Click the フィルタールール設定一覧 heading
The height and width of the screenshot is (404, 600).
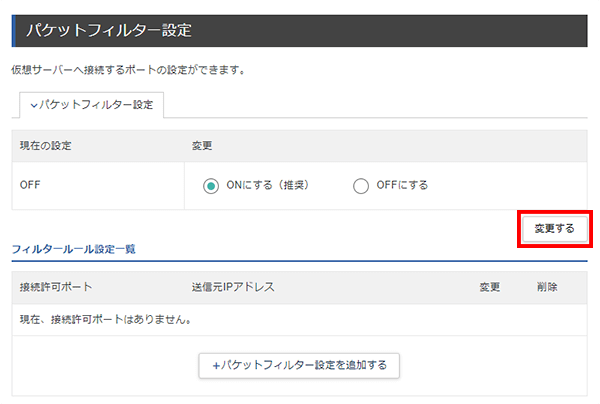tap(73, 249)
